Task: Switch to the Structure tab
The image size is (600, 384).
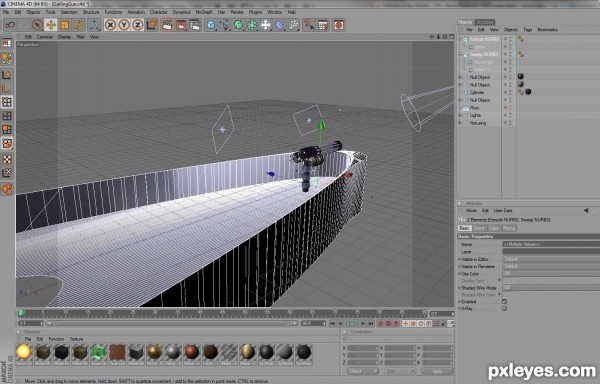Action: pyautogui.click(x=485, y=22)
